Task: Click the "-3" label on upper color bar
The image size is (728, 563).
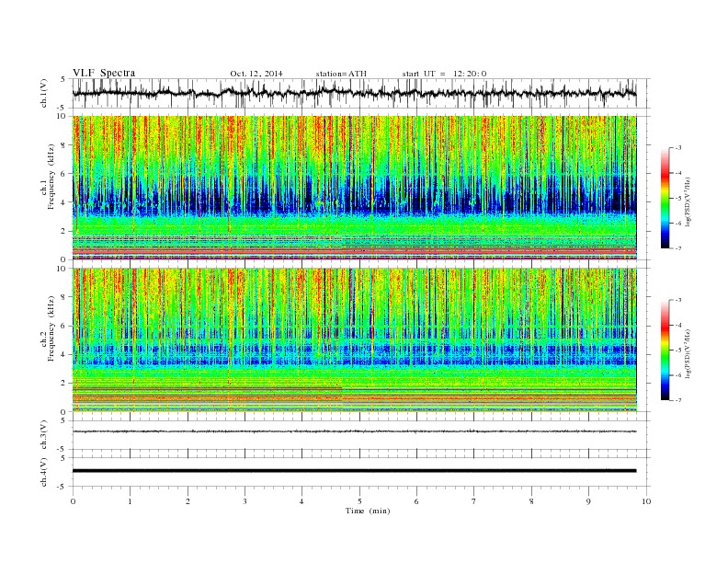Action: tap(677, 148)
